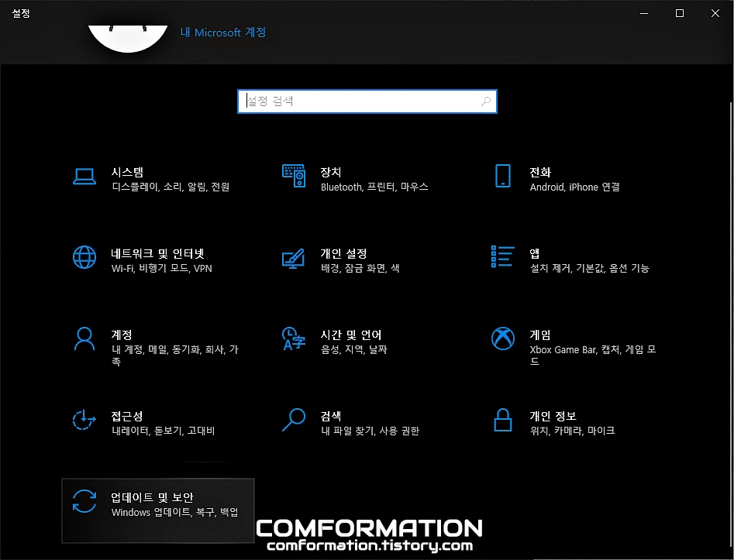Open the 계정 person icon

tap(84, 338)
